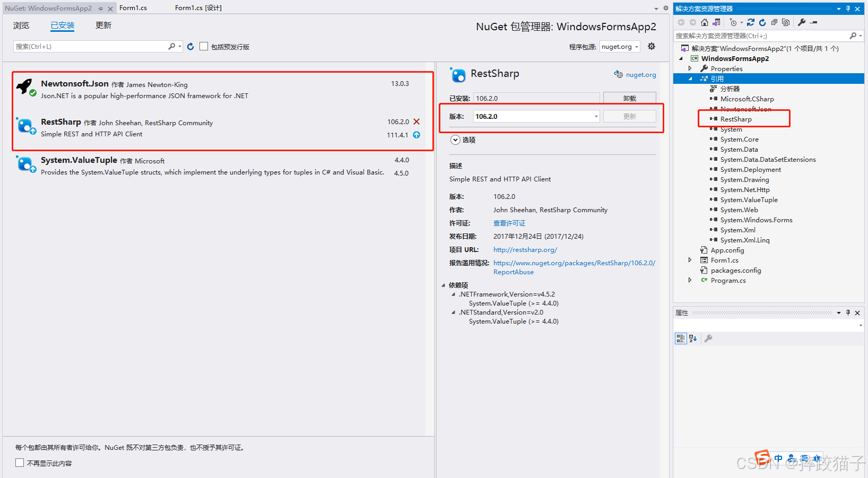Open the Form1.cs [设计] designer tab

(198, 8)
